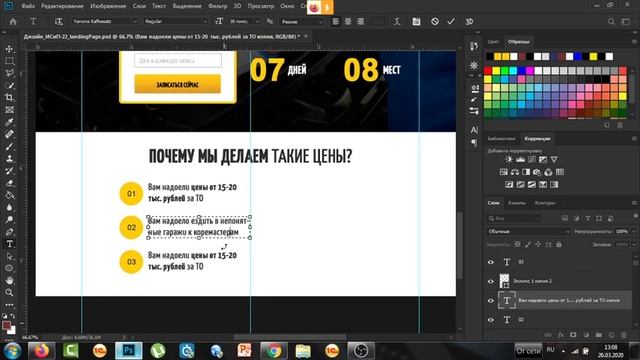Expand the layer opacity 100% arrow
Image resolution: width=640 pixels, height=360 pixels.
pos(634,231)
